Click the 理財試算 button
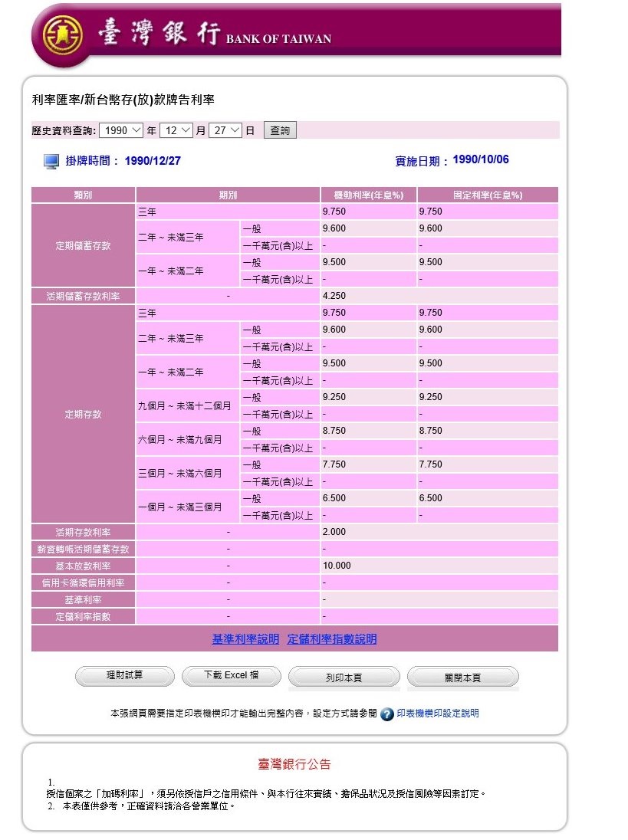Image resolution: width=628 pixels, height=840 pixels. click(x=124, y=675)
